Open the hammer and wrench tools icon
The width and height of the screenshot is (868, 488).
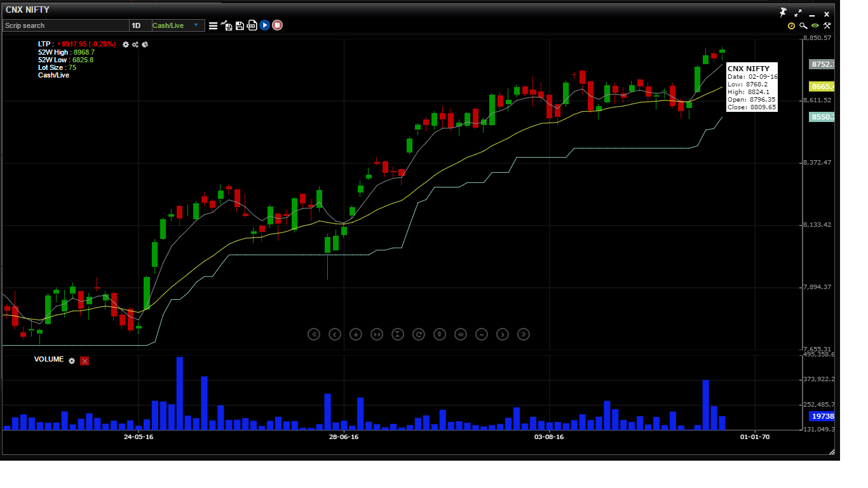(x=827, y=25)
